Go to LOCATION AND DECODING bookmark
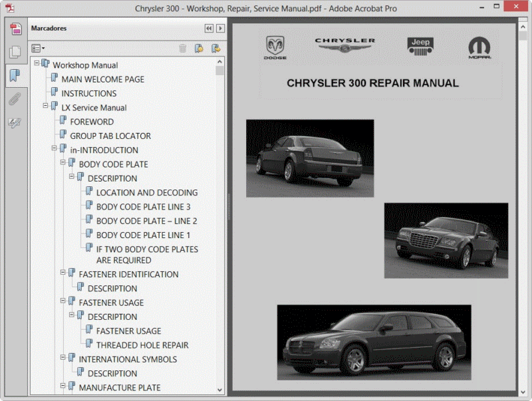Image resolution: width=532 pixels, height=401 pixels. 147,193
